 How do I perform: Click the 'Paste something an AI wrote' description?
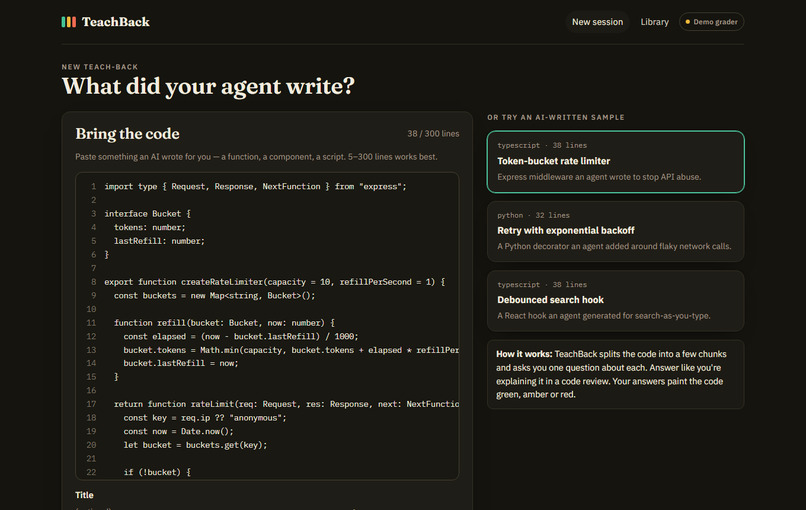256,157
